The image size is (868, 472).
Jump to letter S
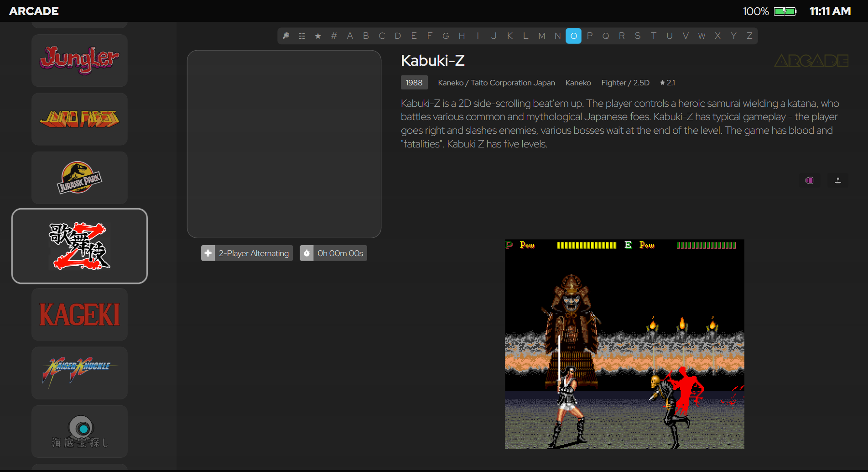coord(638,36)
